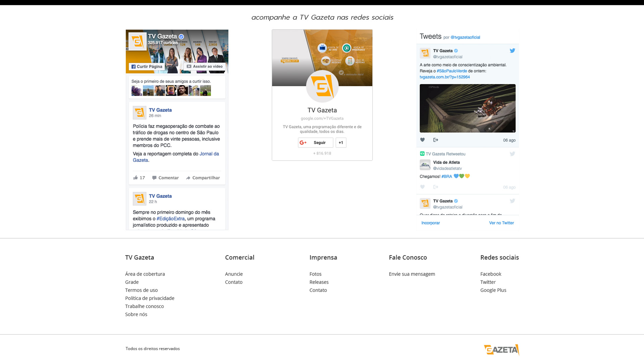Click Compartilhar on the Facebook post
Image resolution: width=644 pixels, height=362 pixels.
(x=203, y=178)
